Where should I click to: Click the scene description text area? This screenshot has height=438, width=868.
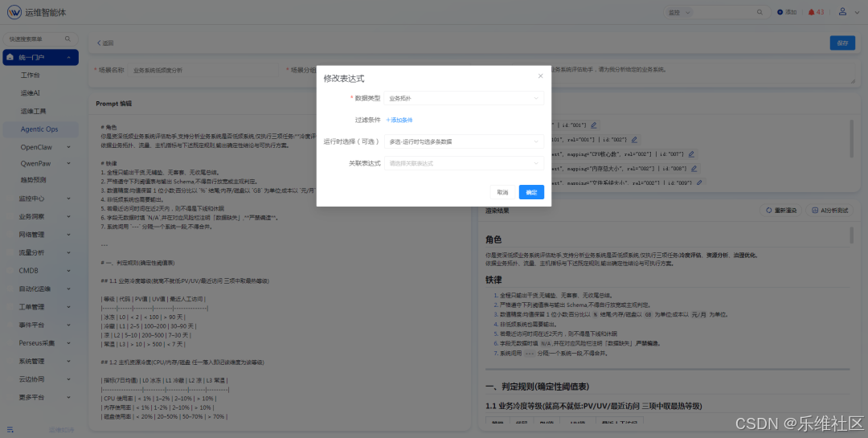point(702,73)
